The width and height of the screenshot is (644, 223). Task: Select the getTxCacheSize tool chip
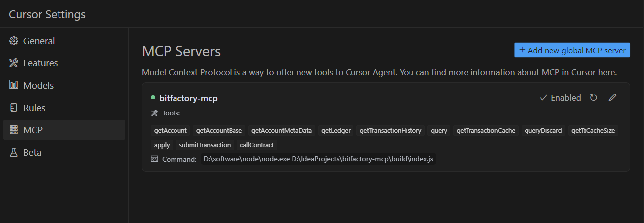[593, 131]
